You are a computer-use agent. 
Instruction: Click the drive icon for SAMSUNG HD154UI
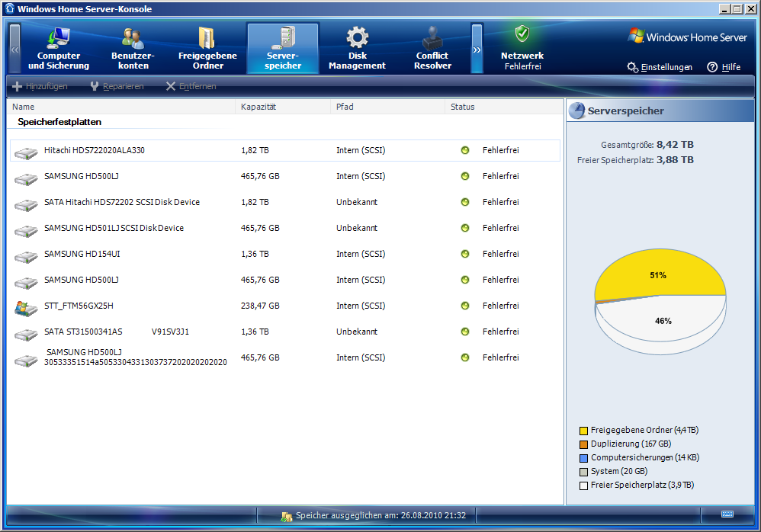pos(26,257)
